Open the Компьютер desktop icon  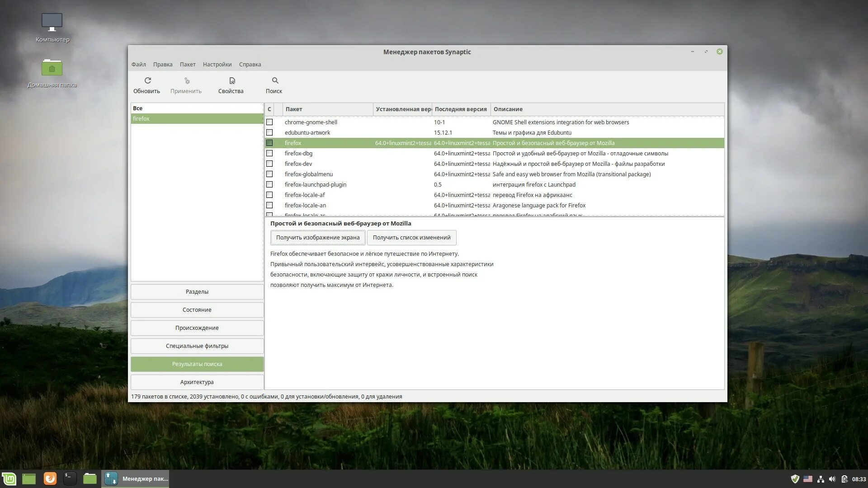point(52,28)
